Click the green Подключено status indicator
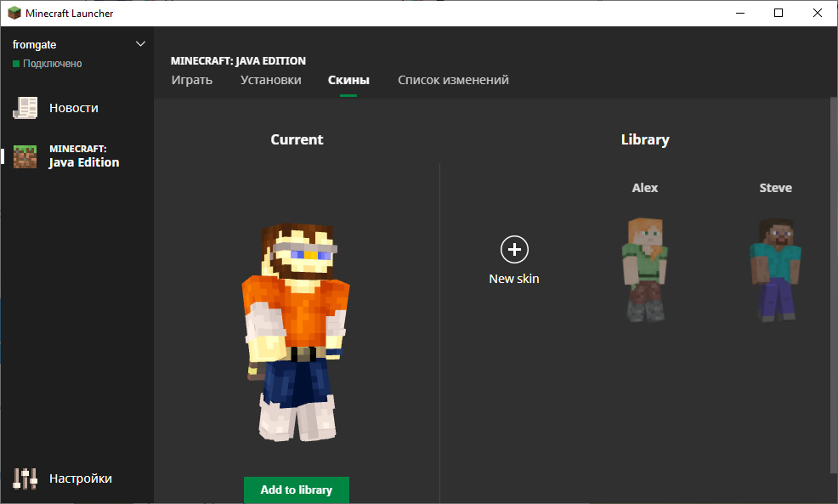Screen dimensions: 838x504 pos(16,65)
